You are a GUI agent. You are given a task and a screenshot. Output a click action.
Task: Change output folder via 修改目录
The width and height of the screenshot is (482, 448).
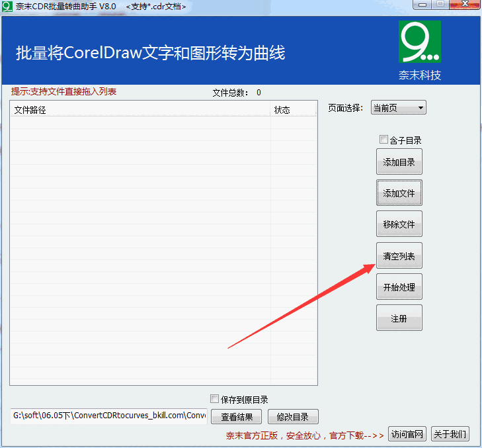click(293, 417)
